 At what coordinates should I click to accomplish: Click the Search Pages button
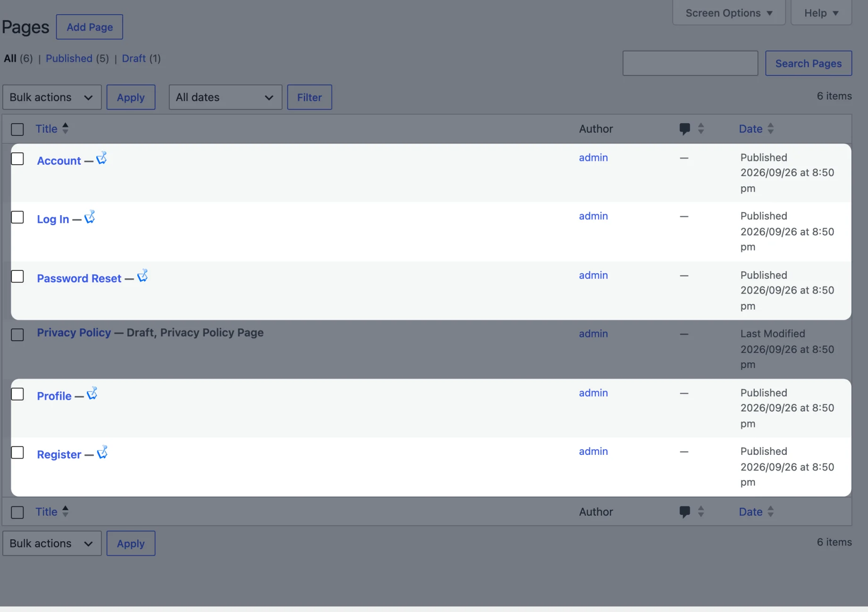(809, 63)
